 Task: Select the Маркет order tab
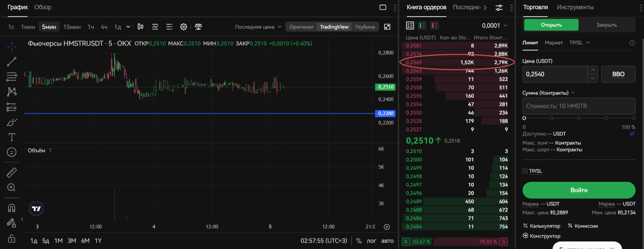554,43
